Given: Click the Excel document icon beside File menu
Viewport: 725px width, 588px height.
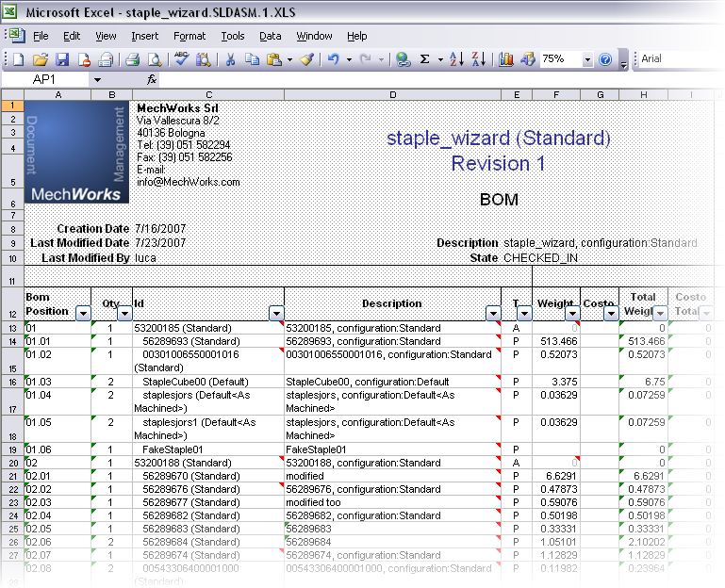Looking at the screenshot, I should click(17, 36).
